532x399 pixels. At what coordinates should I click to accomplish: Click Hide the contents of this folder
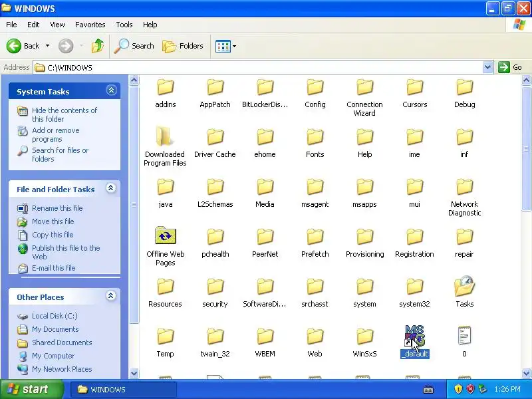[64, 114]
